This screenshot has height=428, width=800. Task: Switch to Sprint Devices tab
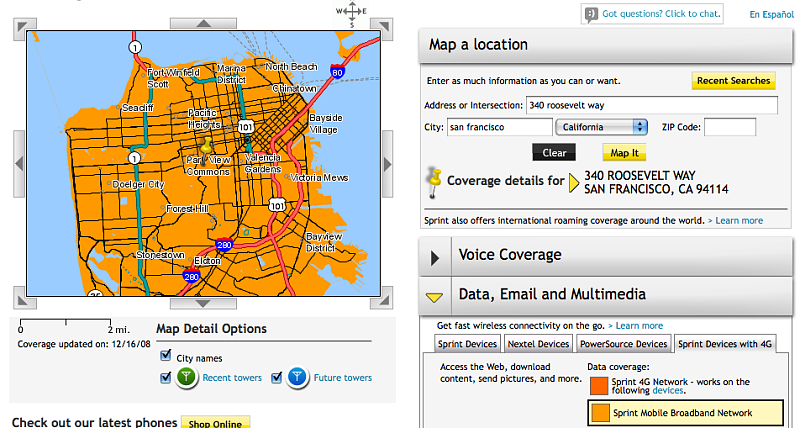pos(467,344)
